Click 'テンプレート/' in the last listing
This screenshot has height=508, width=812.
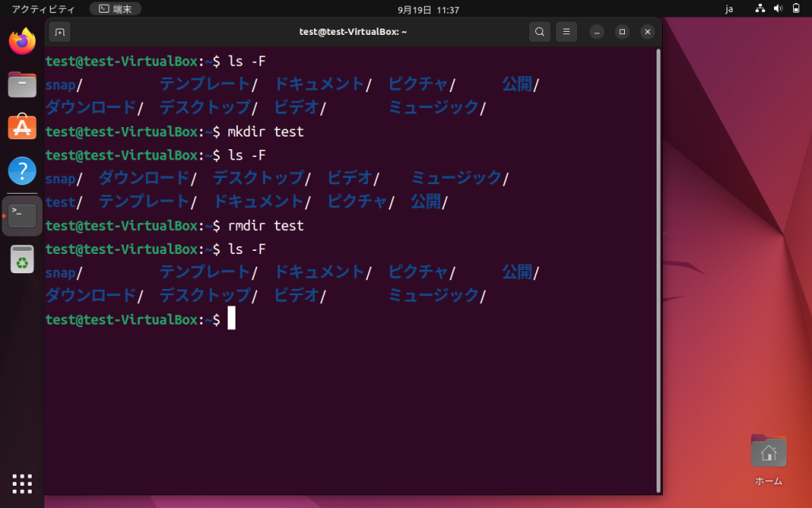(209, 272)
